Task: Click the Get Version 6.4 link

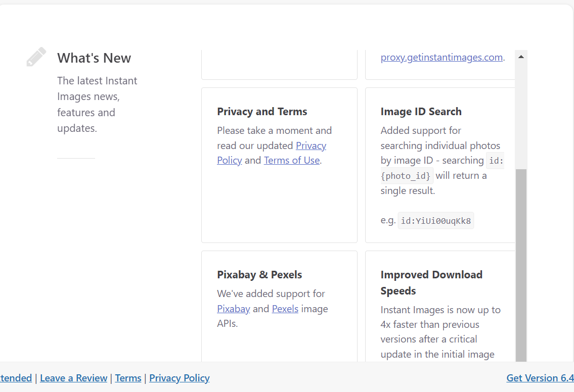Action: pyautogui.click(x=540, y=378)
